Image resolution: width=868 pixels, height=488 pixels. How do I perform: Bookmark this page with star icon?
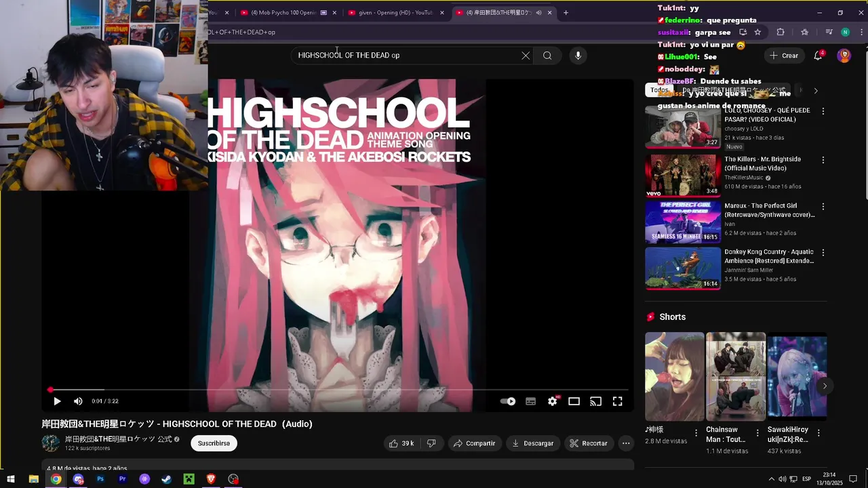[757, 32]
